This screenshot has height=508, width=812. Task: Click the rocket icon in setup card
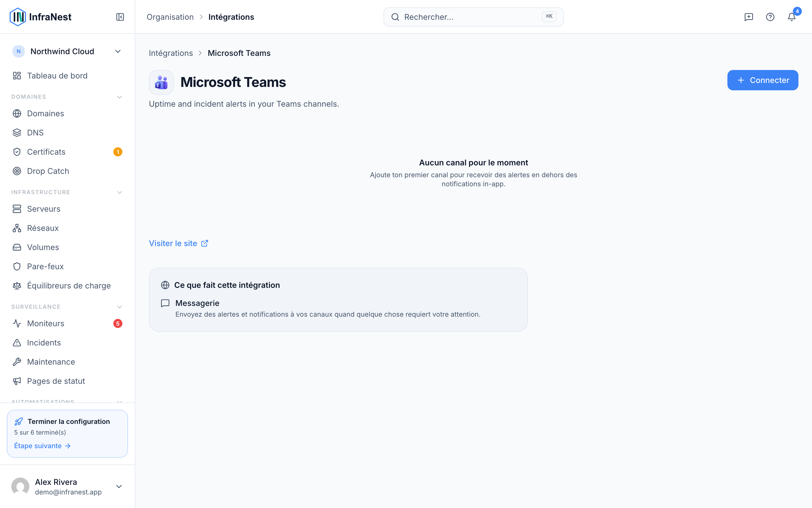tap(19, 421)
